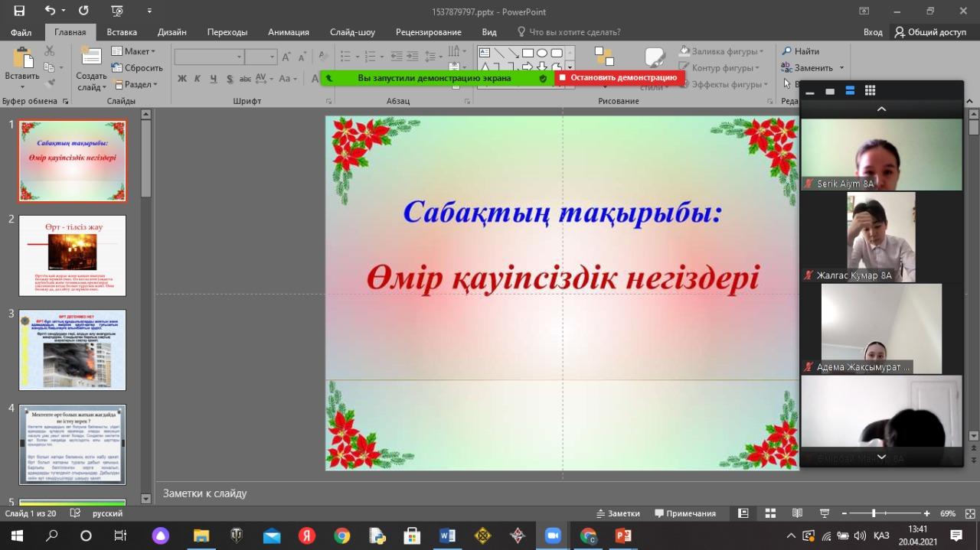Click the Общий доступ share button
The height and width of the screenshot is (550, 980).
click(x=930, y=32)
